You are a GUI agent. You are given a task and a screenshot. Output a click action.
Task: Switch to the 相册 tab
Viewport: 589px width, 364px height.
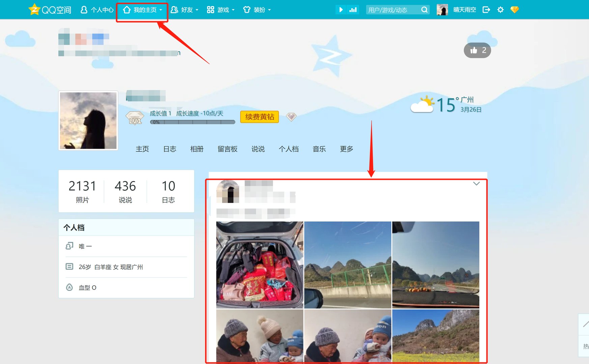click(197, 149)
